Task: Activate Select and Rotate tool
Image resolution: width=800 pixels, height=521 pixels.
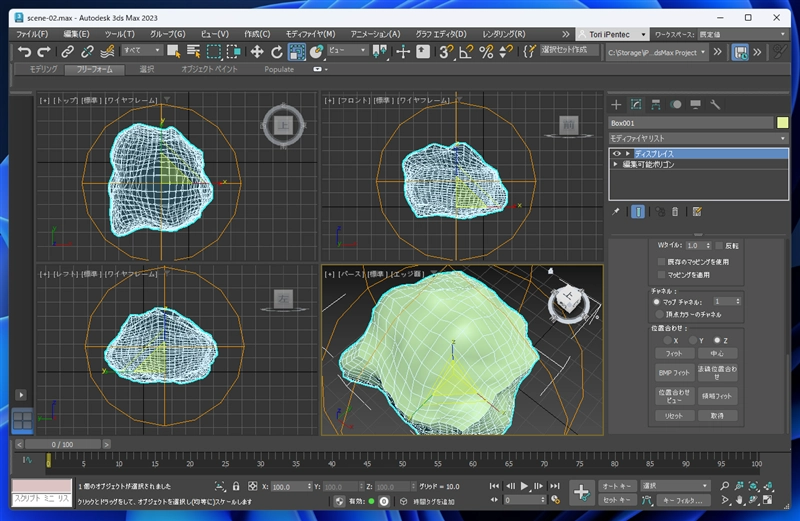Action: [277, 52]
